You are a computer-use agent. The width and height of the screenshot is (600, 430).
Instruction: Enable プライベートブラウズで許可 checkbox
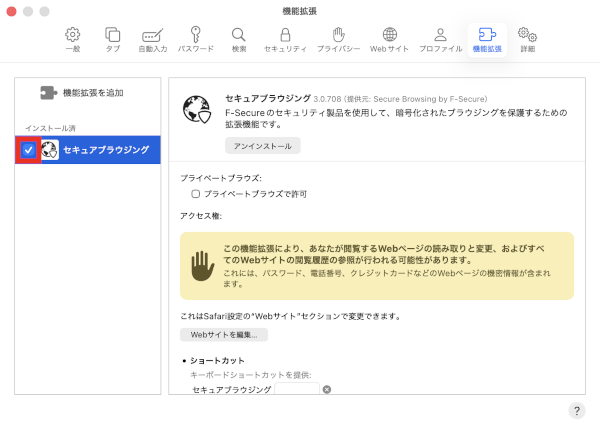pos(197,194)
